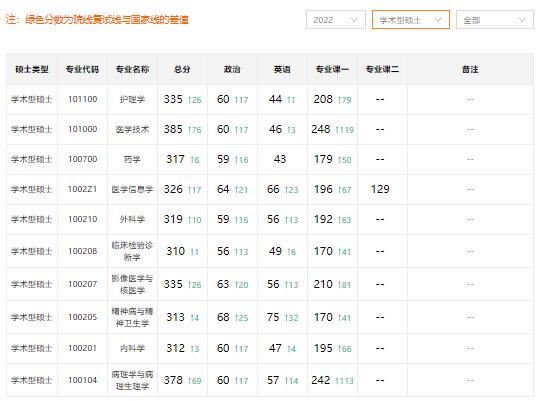The width and height of the screenshot is (540, 401).
Task: Click the 129 score in 专业课二 column
Action: [380, 189]
